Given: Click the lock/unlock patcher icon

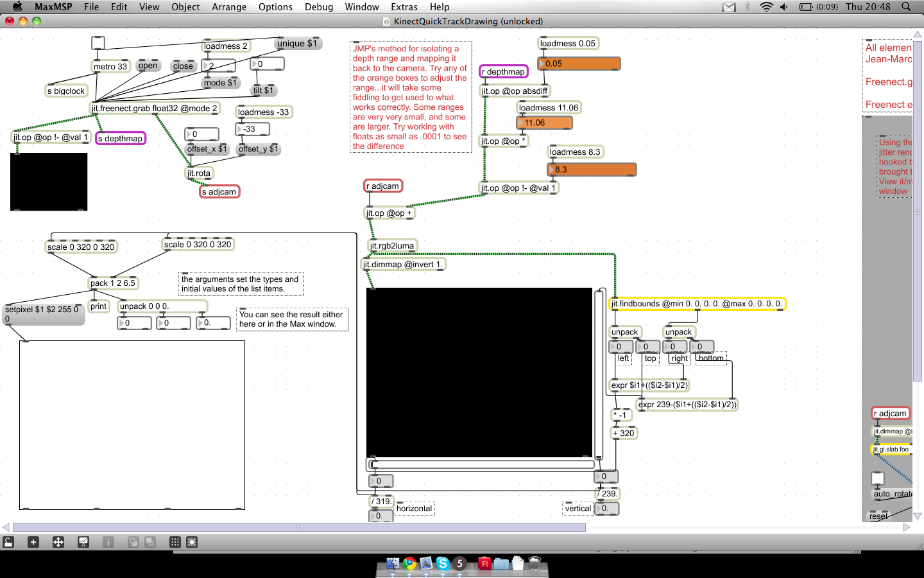Looking at the screenshot, I should [x=8, y=542].
